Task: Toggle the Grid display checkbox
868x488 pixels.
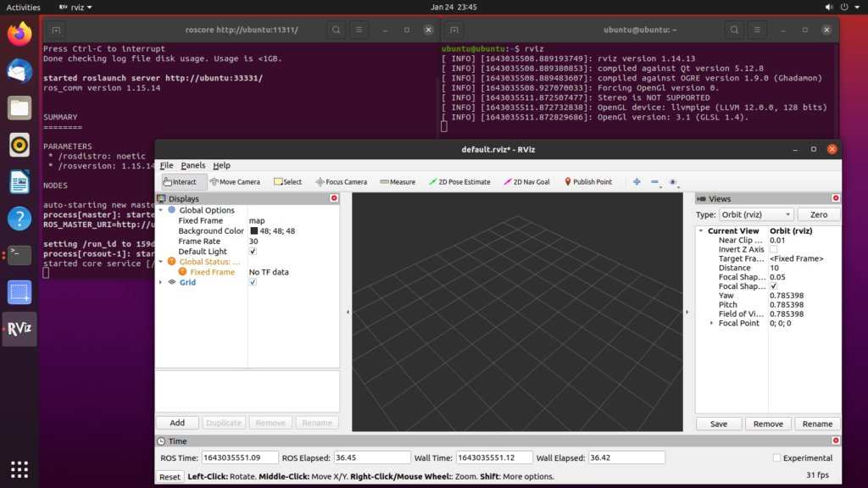Action: (253, 282)
